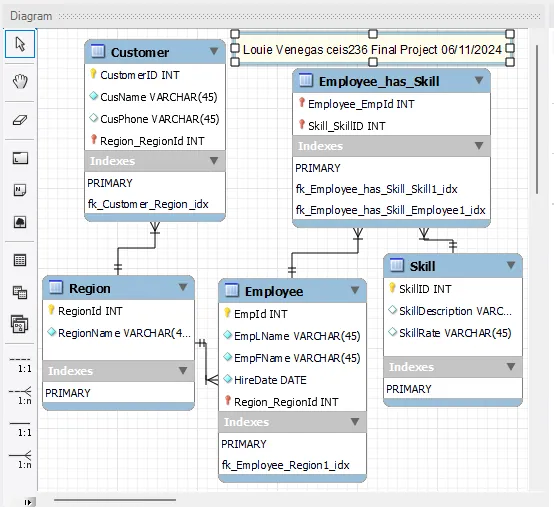This screenshot has width=554, height=507.
Task: Select the SkillRate VARCHAR(45) column
Action: tap(453, 333)
